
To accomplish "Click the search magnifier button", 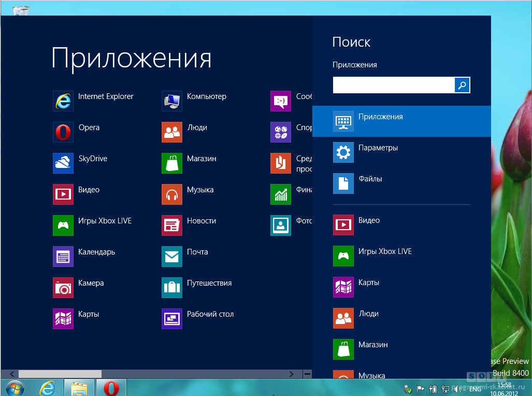I will (x=462, y=85).
